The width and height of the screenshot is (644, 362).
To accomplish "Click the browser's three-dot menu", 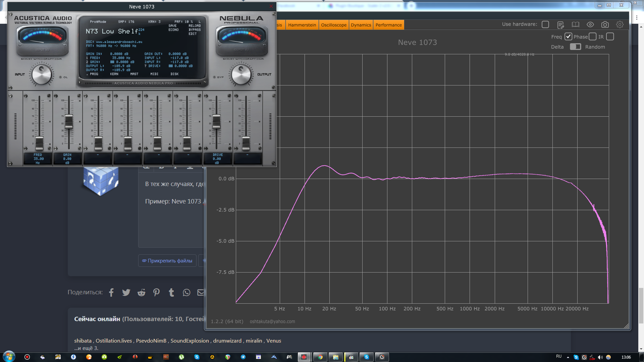I will point(637,18).
